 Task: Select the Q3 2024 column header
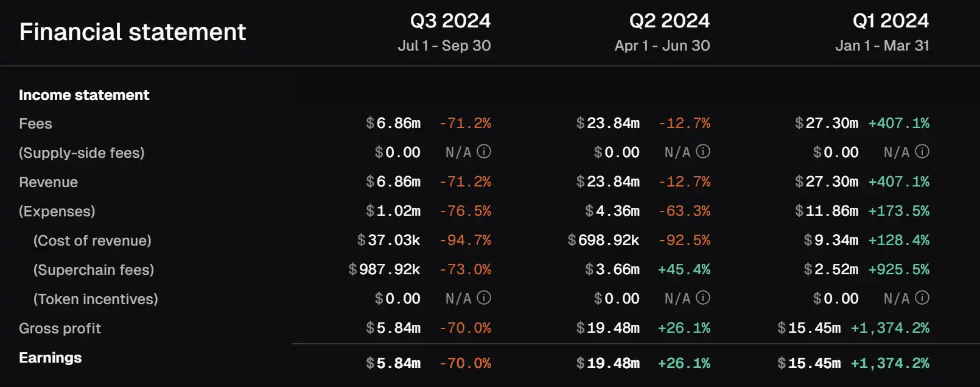450,21
